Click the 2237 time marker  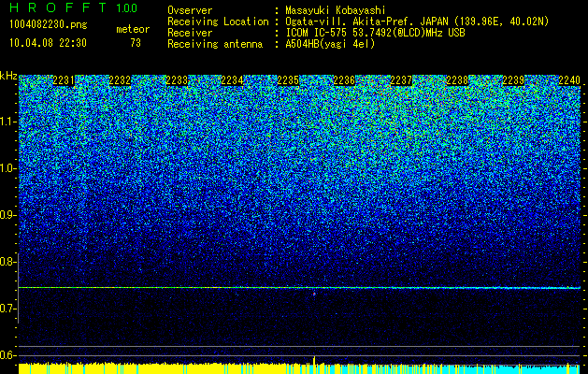click(401, 80)
